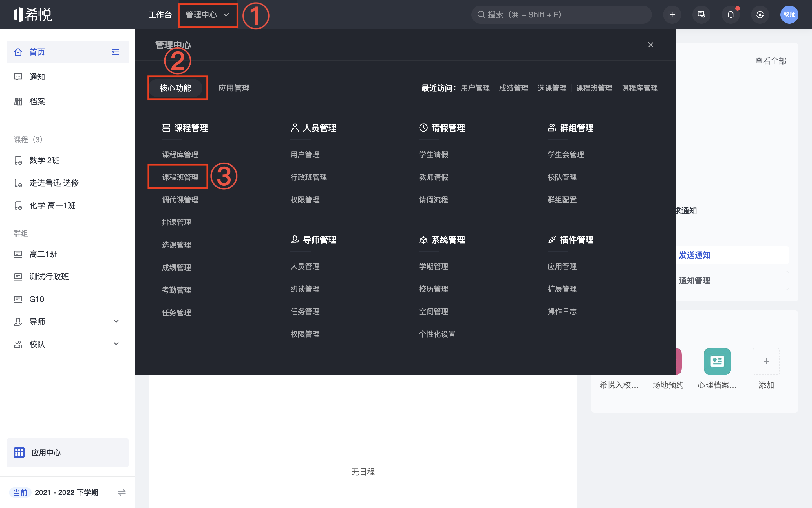Open 校队管理
Screen dimensions: 812x508
(x=562, y=177)
